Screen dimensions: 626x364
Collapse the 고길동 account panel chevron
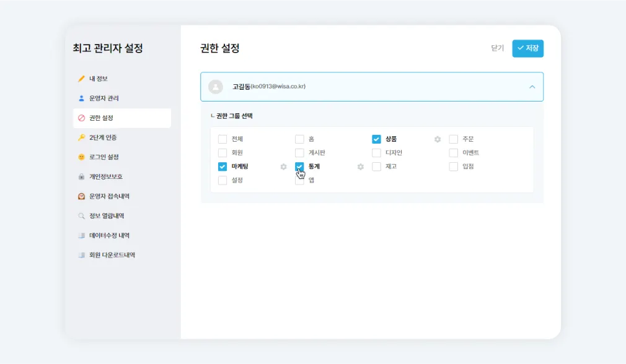click(x=532, y=87)
